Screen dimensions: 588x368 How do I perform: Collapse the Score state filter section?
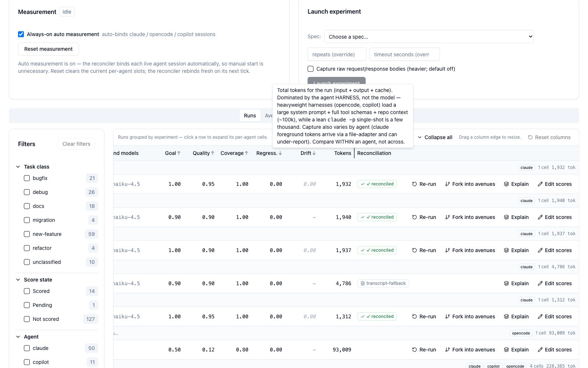tap(18, 280)
